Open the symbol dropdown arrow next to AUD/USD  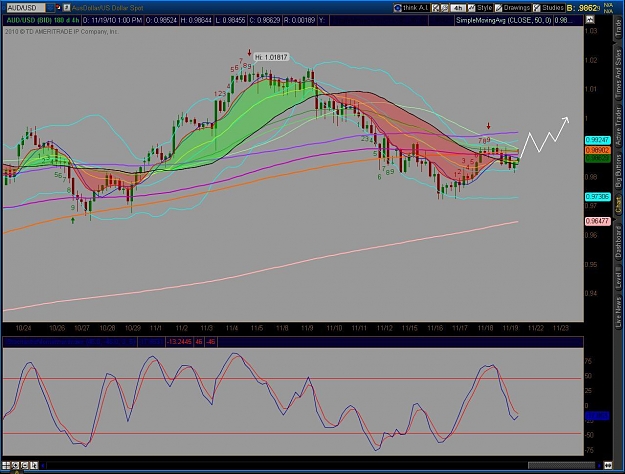point(50,8)
